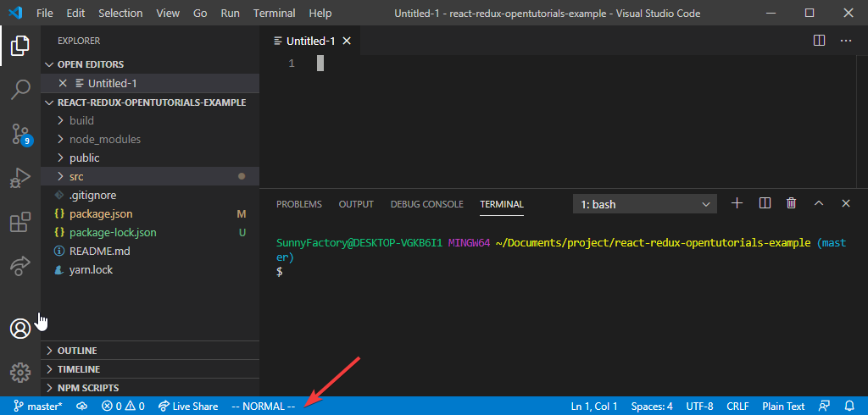Expand the src folder

(x=150, y=176)
